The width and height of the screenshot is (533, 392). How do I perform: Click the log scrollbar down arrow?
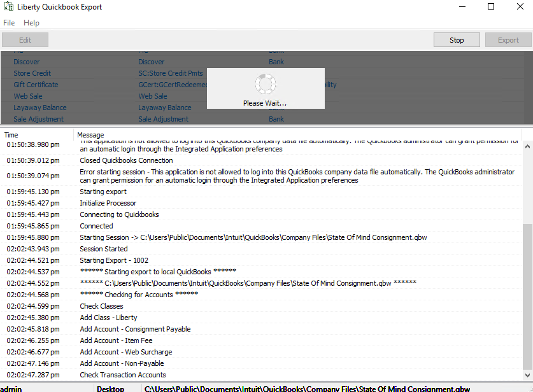click(x=527, y=375)
